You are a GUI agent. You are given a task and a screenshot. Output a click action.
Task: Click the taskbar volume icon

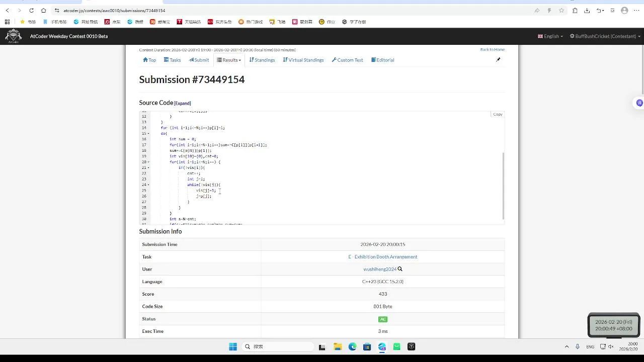(x=611, y=346)
